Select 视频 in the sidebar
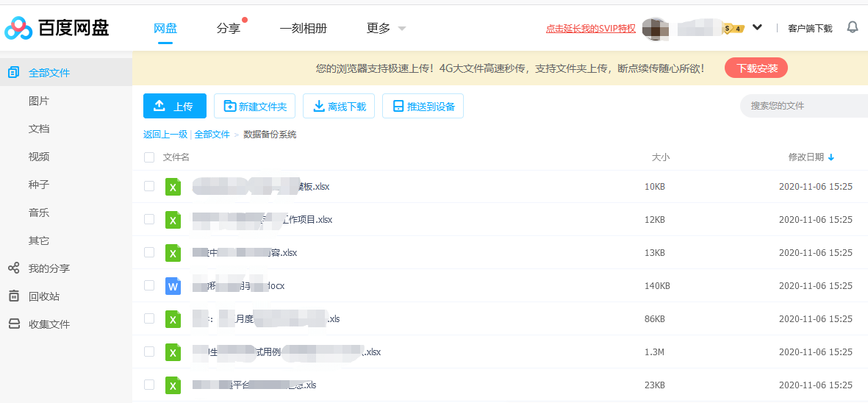Image resolution: width=868 pixels, height=403 pixels. coord(39,157)
